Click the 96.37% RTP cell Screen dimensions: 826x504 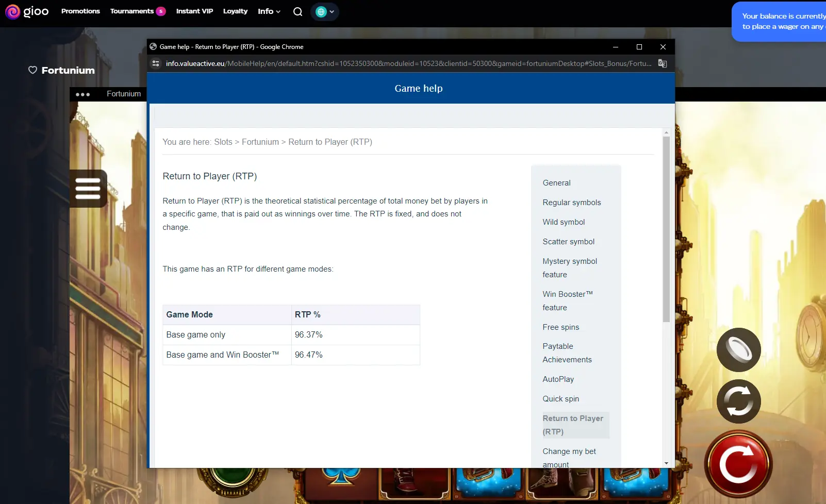coord(355,335)
